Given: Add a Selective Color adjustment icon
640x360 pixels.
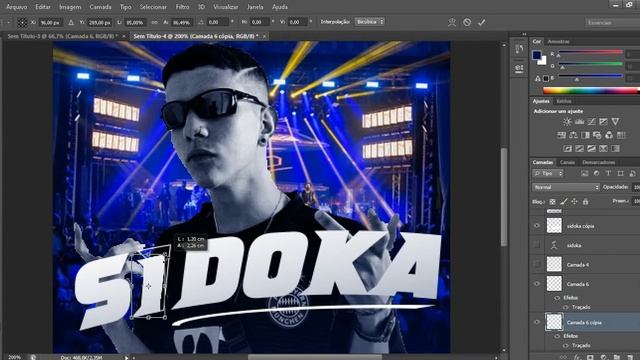Looking at the screenshot, I should (603, 149).
